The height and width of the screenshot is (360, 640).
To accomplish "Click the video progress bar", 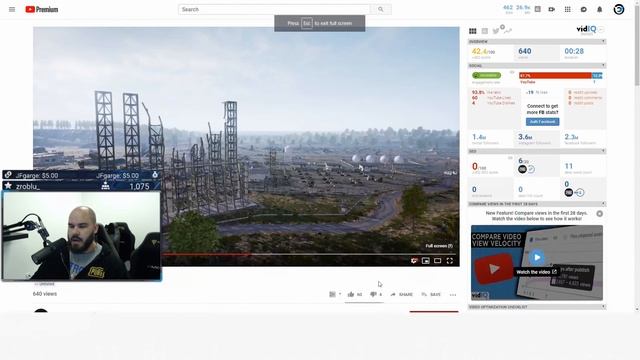I will [310, 254].
